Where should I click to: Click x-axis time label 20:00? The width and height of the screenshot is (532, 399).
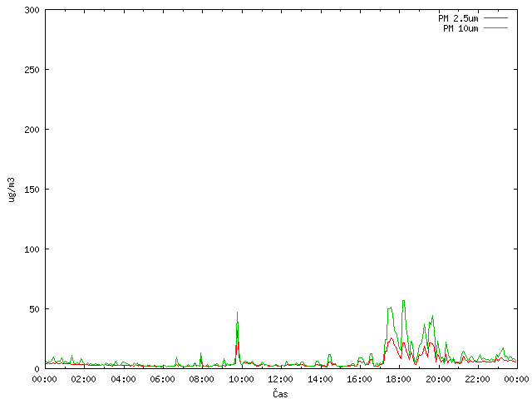[438, 379]
